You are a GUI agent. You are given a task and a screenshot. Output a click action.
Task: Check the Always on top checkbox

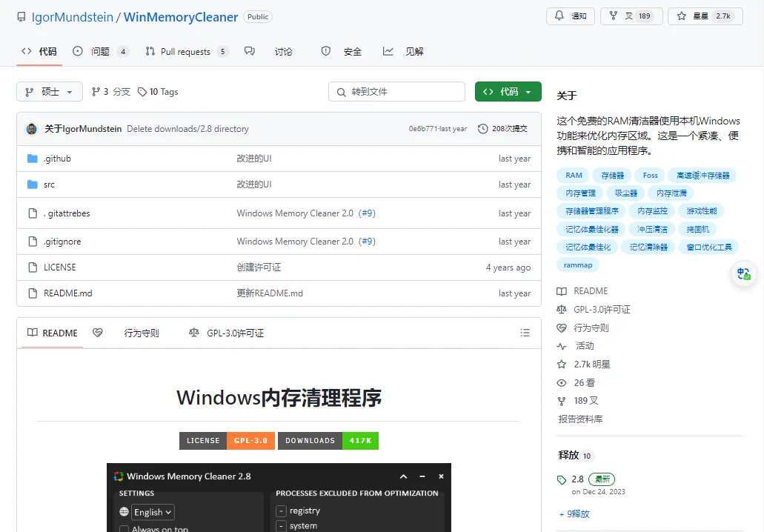123,529
